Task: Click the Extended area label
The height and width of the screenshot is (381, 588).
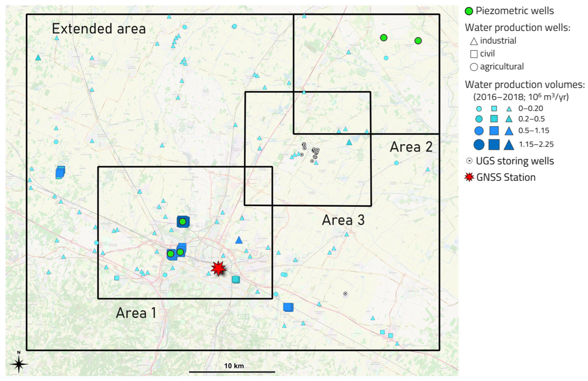Action: [99, 29]
